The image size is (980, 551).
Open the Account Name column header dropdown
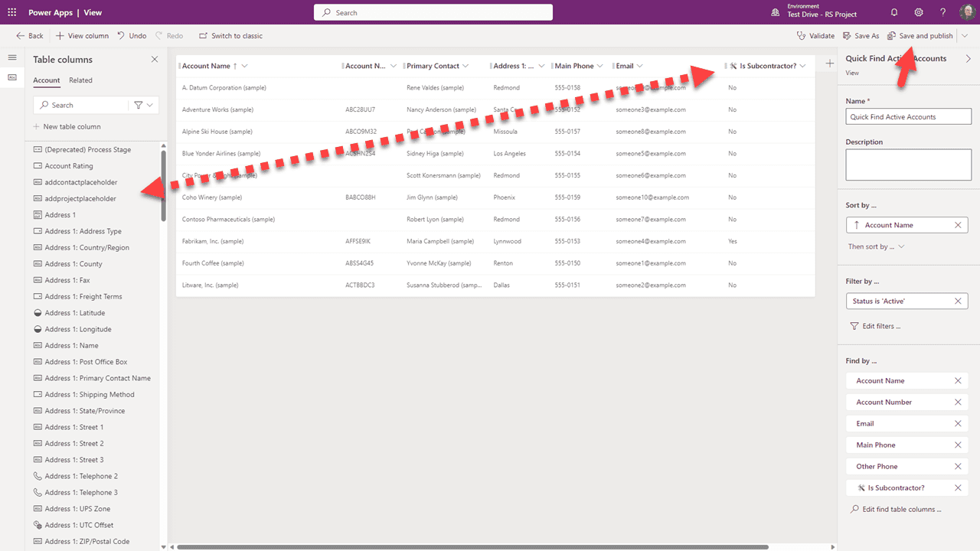click(243, 66)
